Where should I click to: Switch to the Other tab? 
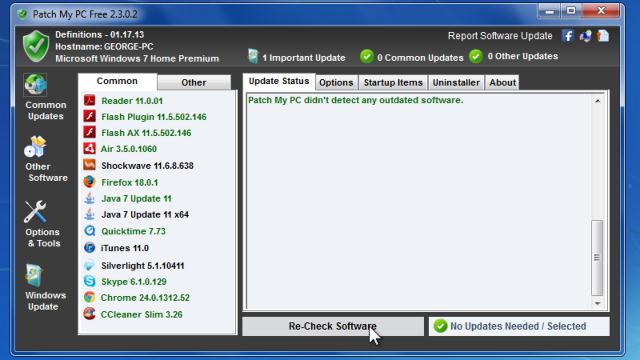click(x=194, y=82)
